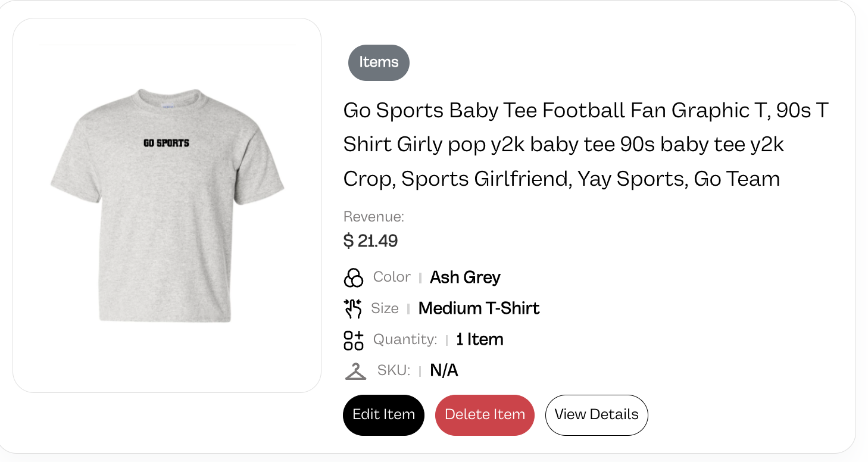Click the Size measuring hand icon
This screenshot has height=462, width=868.
coord(353,308)
